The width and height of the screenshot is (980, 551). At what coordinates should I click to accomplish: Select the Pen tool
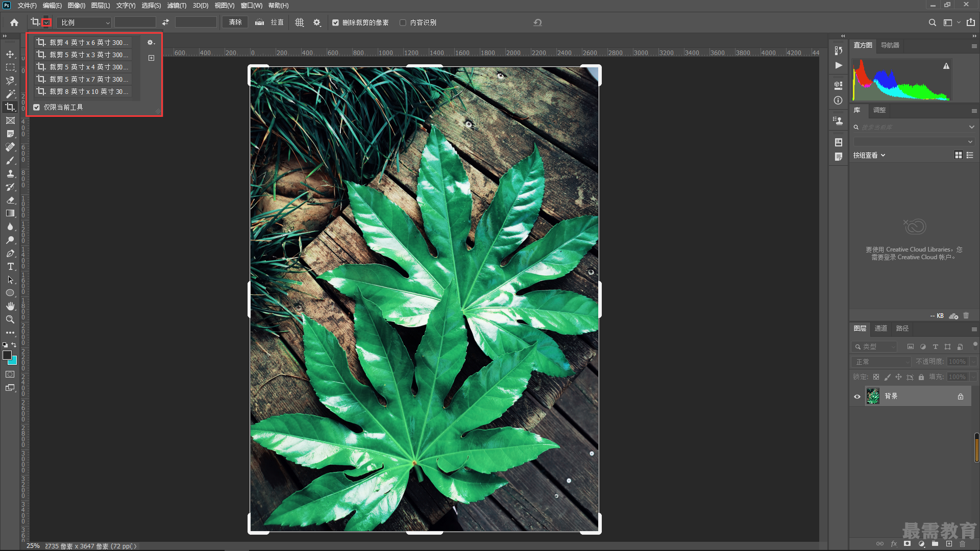pyautogui.click(x=10, y=253)
